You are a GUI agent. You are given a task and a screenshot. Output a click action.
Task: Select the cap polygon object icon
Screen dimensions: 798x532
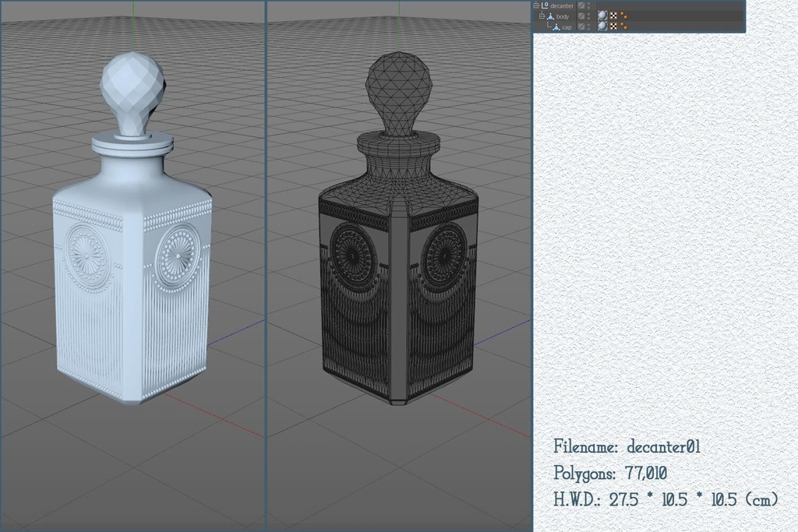tap(556, 27)
